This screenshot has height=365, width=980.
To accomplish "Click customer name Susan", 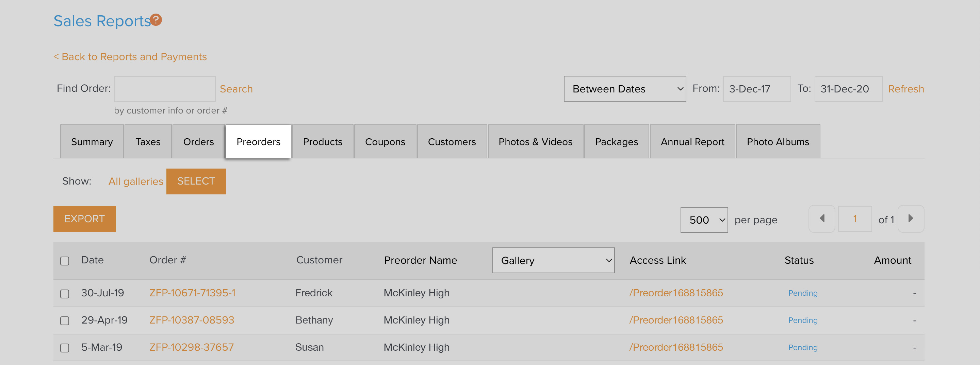I will 309,347.
